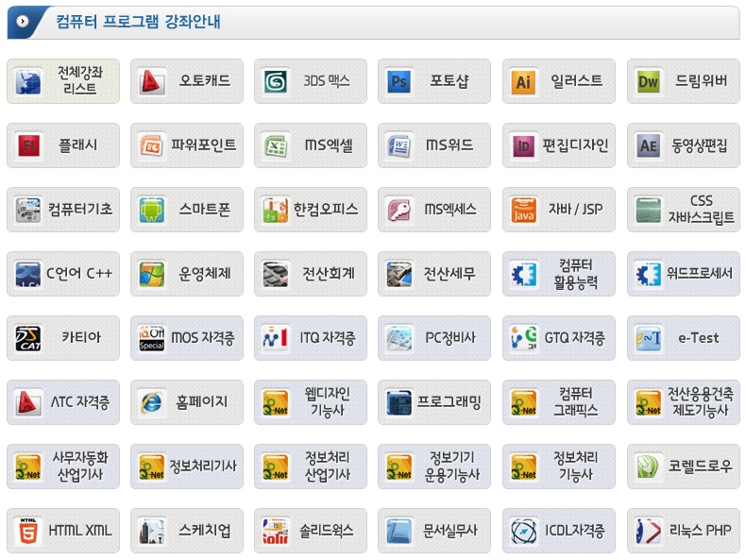Image resolution: width=746 pixels, height=560 pixels.
Task: Open the 컴퓨터기초 course button
Action: (63, 210)
